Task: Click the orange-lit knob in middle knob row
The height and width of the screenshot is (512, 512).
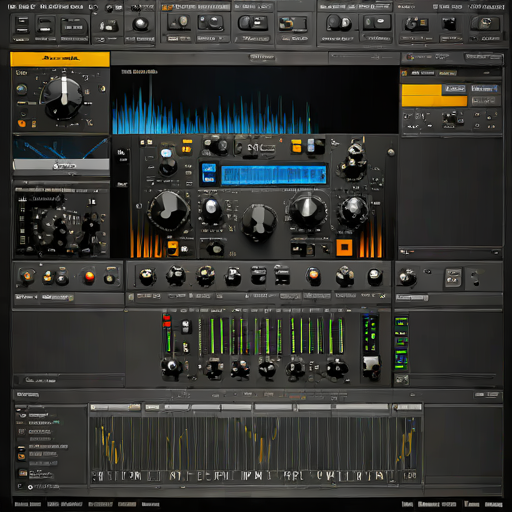Action: (x=313, y=276)
